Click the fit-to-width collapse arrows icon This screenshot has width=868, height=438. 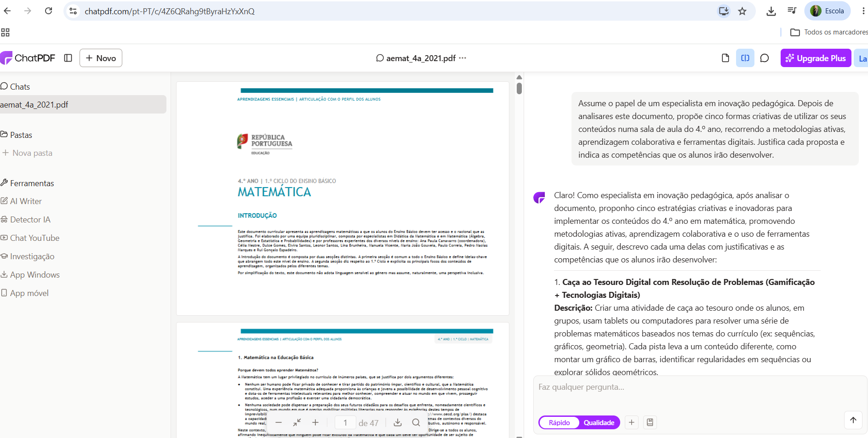(297, 422)
